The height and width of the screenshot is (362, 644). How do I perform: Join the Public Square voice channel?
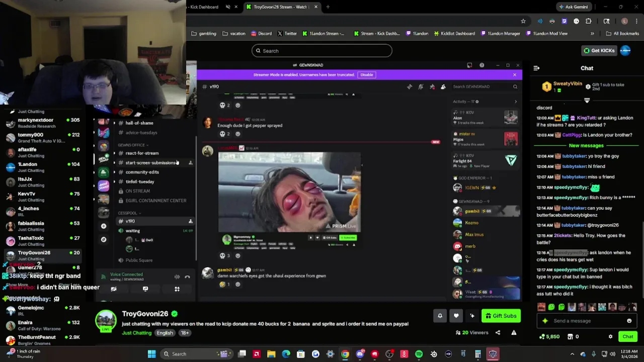point(139,260)
